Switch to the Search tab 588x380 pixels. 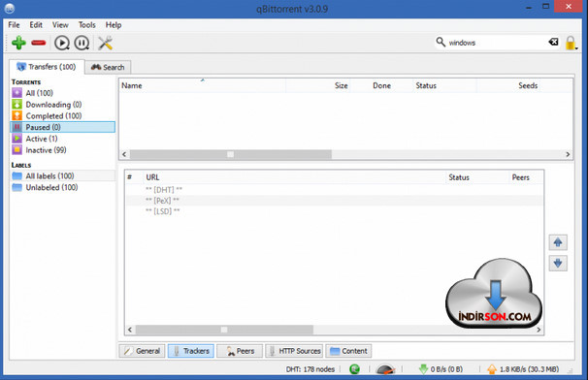pos(108,67)
